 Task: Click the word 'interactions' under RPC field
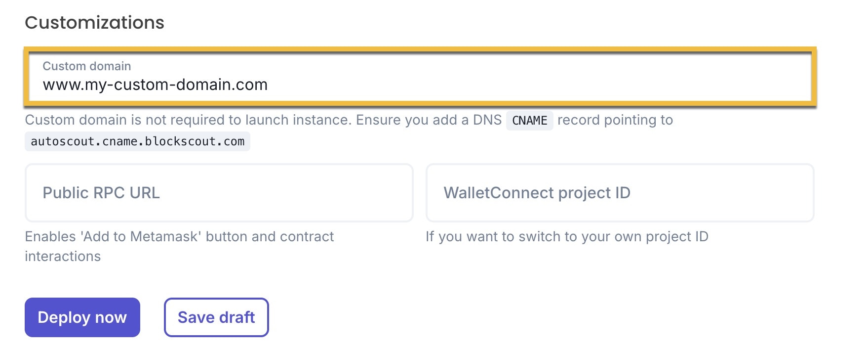63,257
